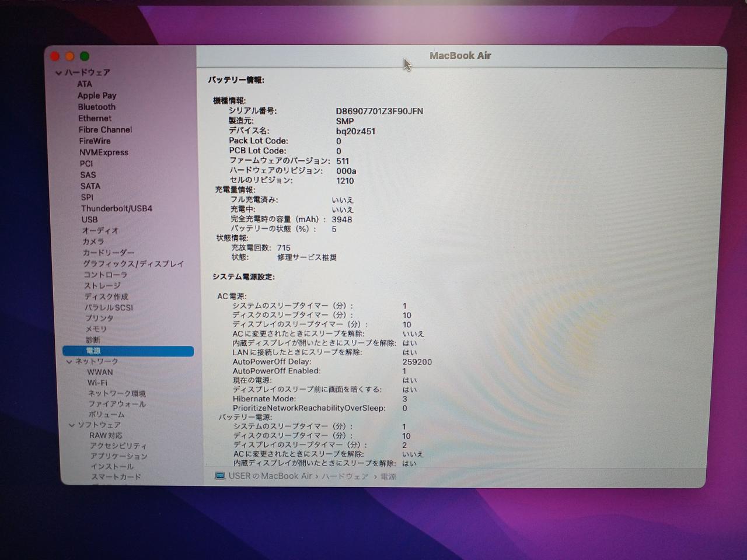Image resolution: width=747 pixels, height=560 pixels.
Task: Click the バッテリー情報 heading
Action: 236,80
